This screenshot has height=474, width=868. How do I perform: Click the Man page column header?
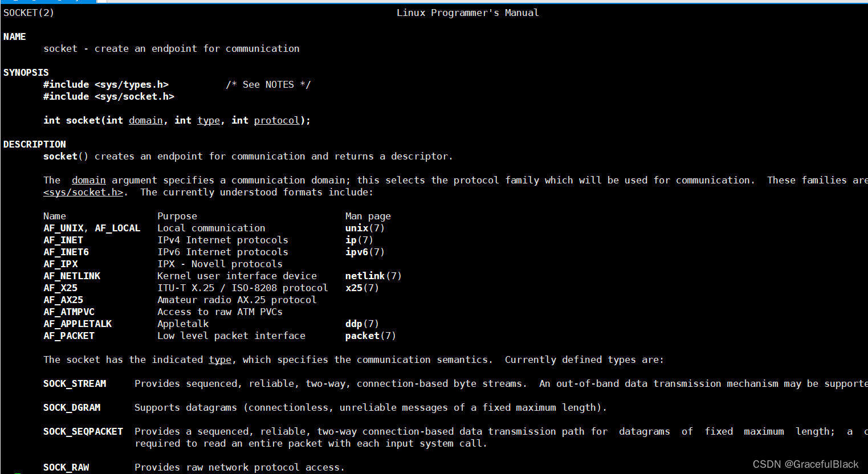[x=368, y=216]
